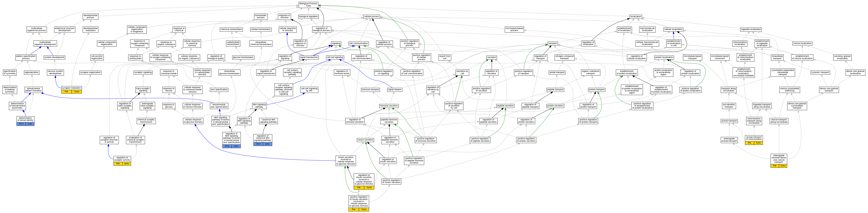
Task: Select the 'regionalization' node
Action: click(32, 72)
